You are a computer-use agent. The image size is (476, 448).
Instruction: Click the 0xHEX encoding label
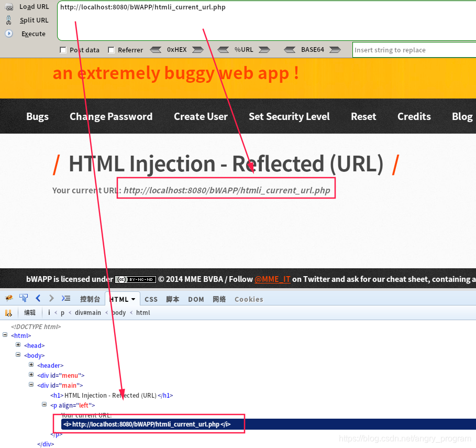pos(176,49)
